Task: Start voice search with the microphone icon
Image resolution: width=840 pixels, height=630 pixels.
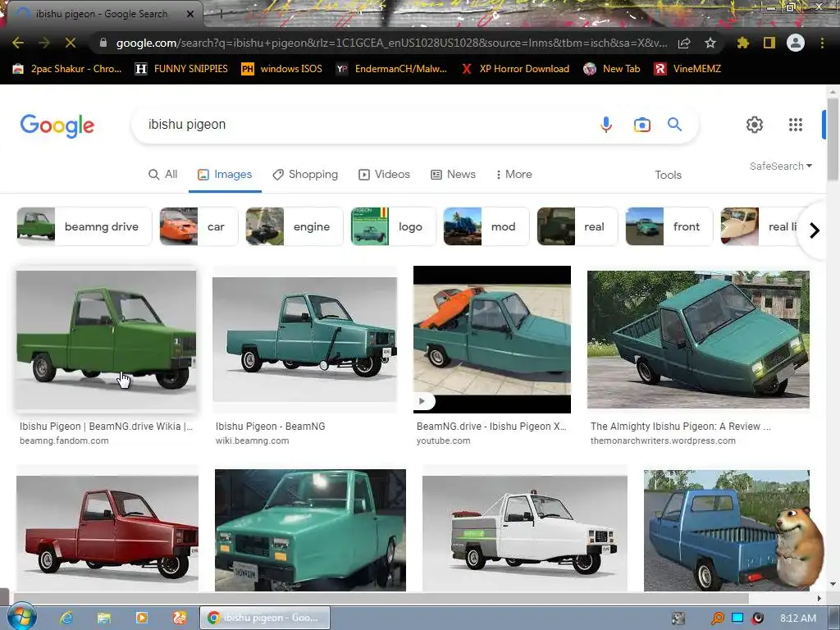Action: point(606,125)
